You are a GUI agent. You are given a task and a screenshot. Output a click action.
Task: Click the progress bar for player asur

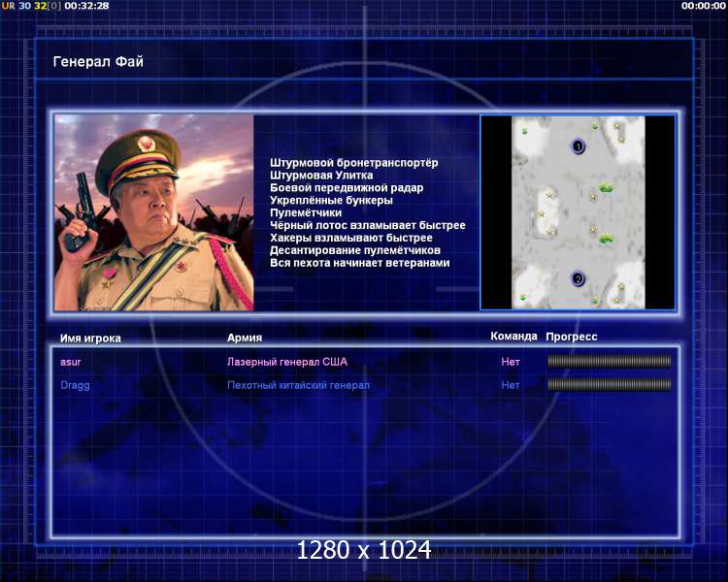(610, 361)
